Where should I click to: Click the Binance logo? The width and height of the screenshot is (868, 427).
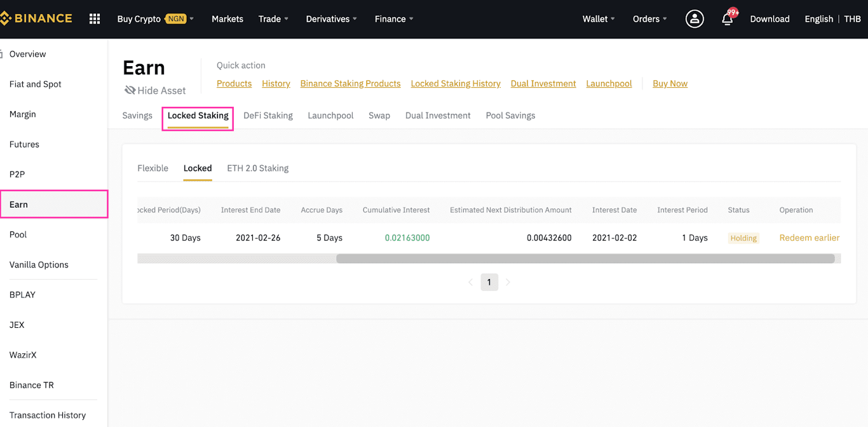coord(36,18)
